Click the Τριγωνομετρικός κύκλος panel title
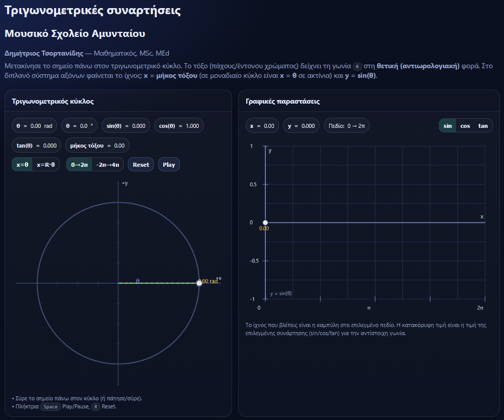Screen dimensions: 504x420 (x=53, y=102)
